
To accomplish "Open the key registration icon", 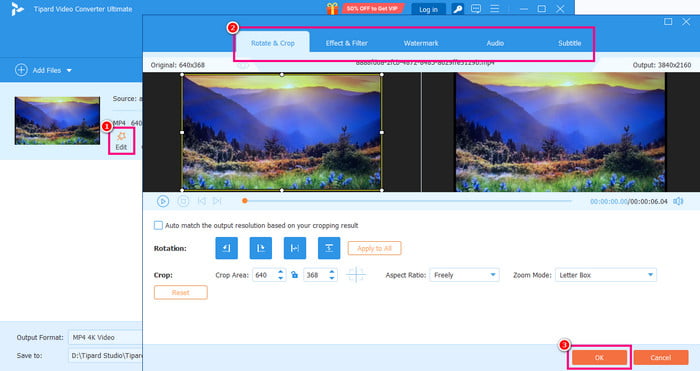I will 457,9.
